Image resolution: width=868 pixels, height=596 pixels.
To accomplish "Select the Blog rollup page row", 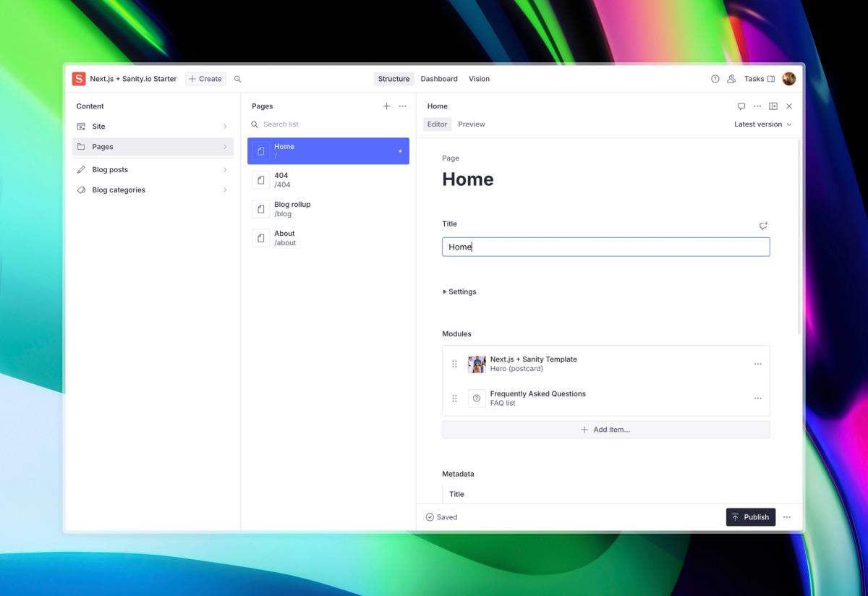I will [x=328, y=209].
